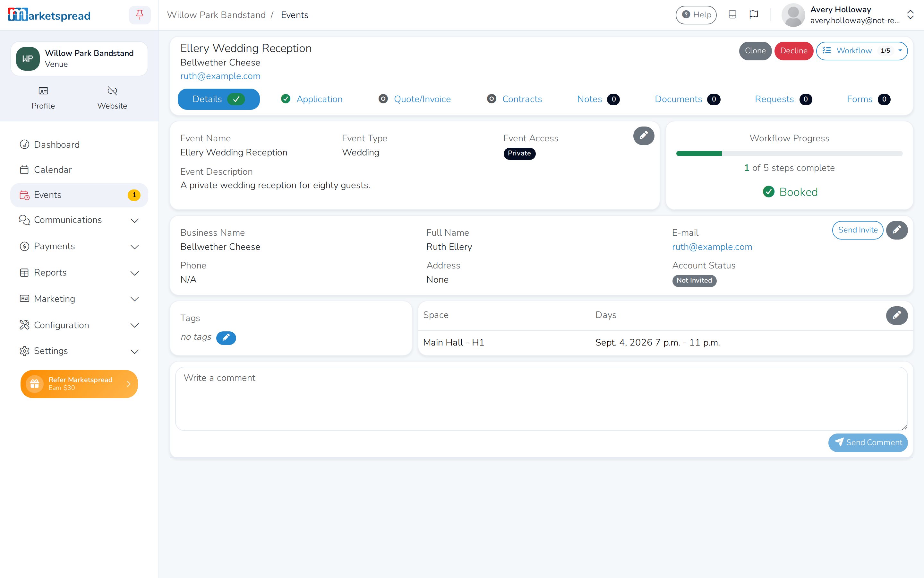This screenshot has width=924, height=578.
Task: Click the Events breadcrumb
Action: (295, 15)
